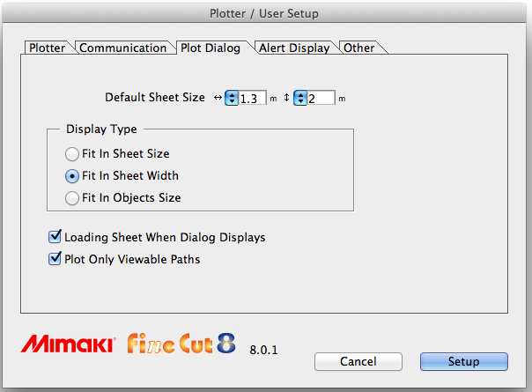Image resolution: width=532 pixels, height=392 pixels.
Task: Select Fit In Objects Size option
Action: (72, 197)
